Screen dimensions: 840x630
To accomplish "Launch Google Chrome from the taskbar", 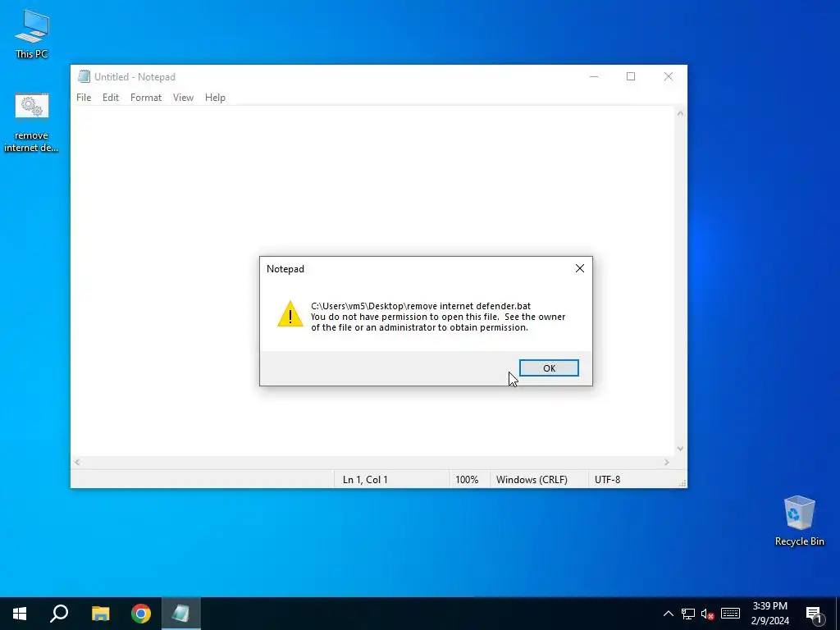I will pyautogui.click(x=141, y=614).
